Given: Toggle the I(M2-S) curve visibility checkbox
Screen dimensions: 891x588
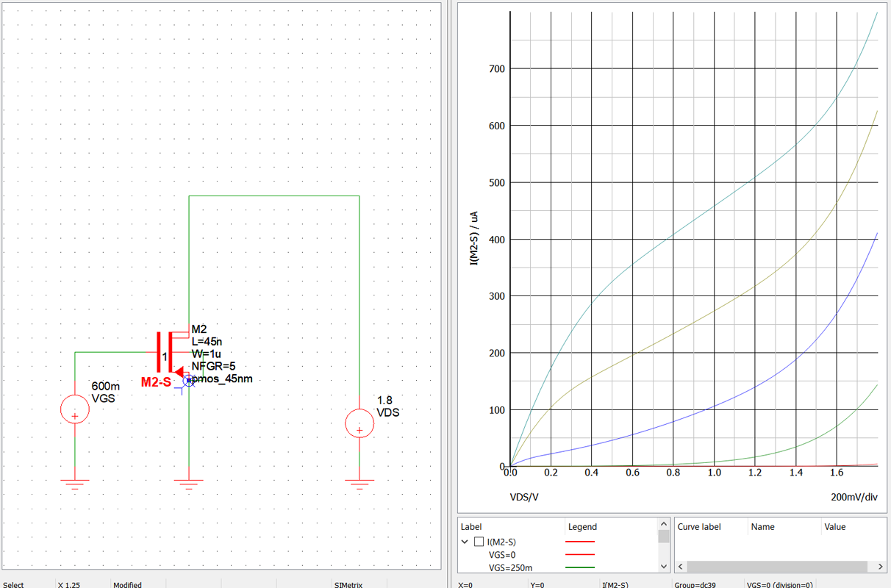Looking at the screenshot, I should click(479, 541).
